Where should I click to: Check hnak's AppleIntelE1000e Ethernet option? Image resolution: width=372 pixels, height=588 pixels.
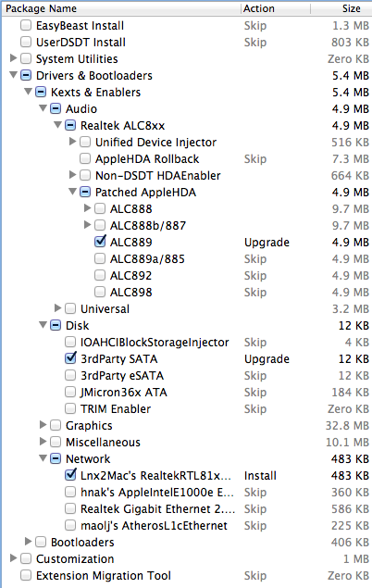pyautogui.click(x=70, y=492)
